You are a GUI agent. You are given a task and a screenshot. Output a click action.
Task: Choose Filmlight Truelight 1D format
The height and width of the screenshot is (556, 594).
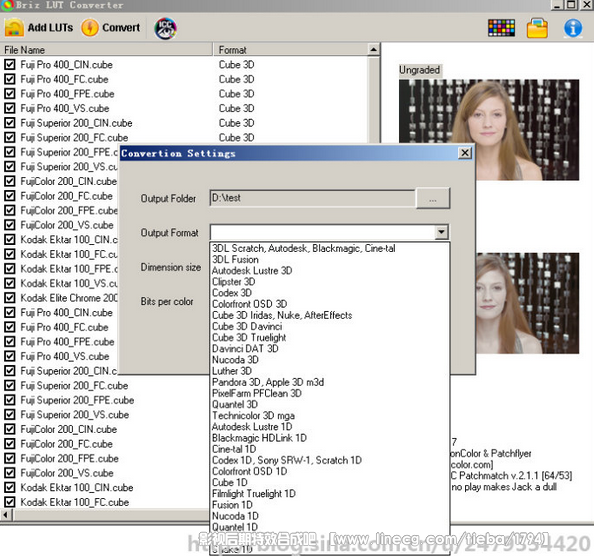(x=253, y=494)
